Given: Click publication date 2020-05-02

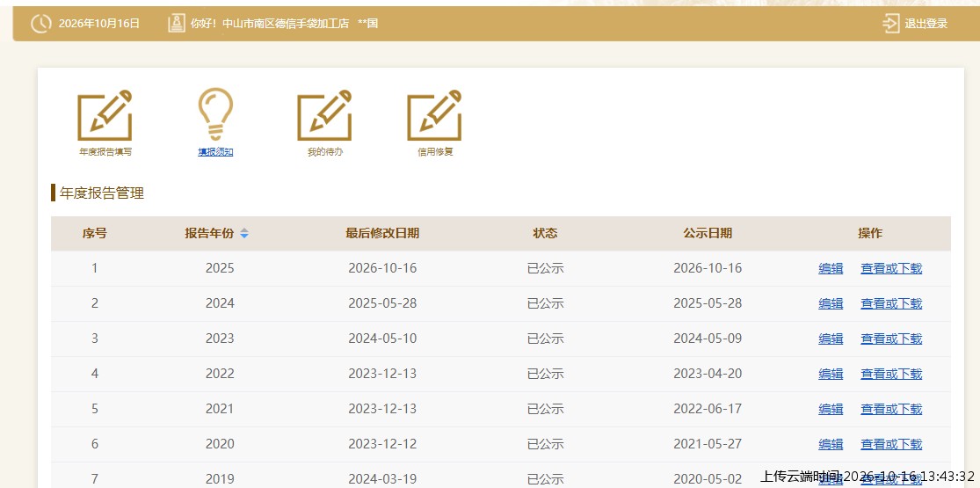Looking at the screenshot, I should pyautogui.click(x=708, y=479).
